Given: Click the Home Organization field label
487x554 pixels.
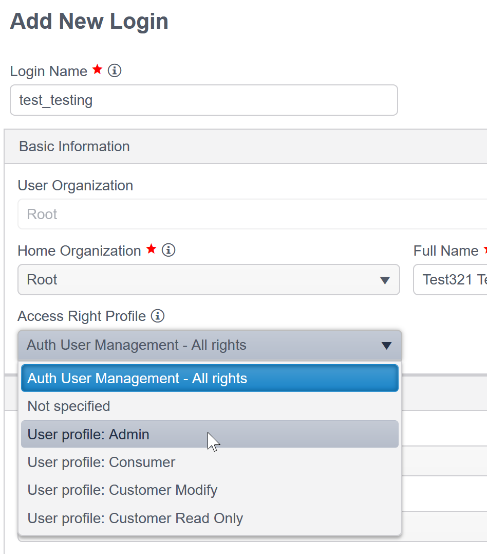Looking at the screenshot, I should [x=79, y=251].
